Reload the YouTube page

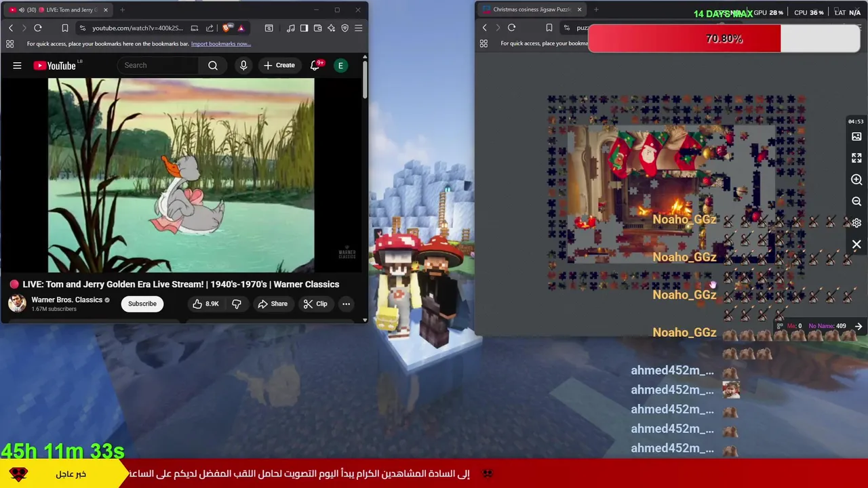[38, 28]
